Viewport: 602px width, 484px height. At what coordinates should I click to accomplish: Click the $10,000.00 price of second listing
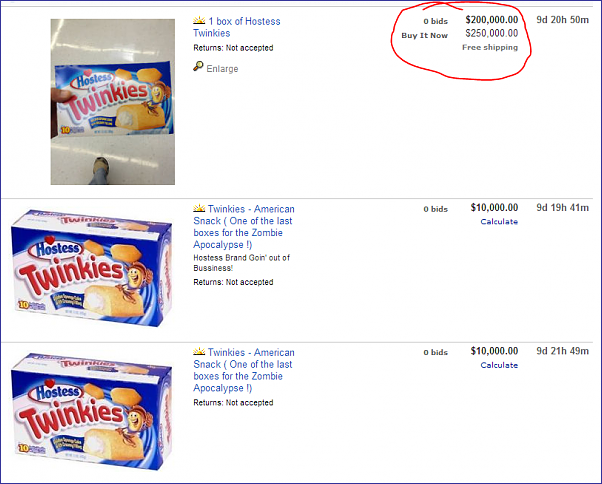coord(494,208)
